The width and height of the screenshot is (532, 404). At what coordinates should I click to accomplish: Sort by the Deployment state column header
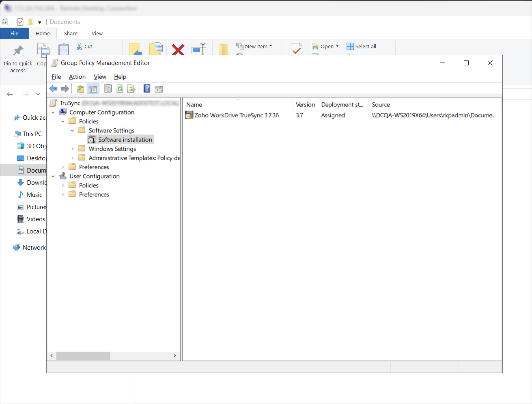(342, 105)
